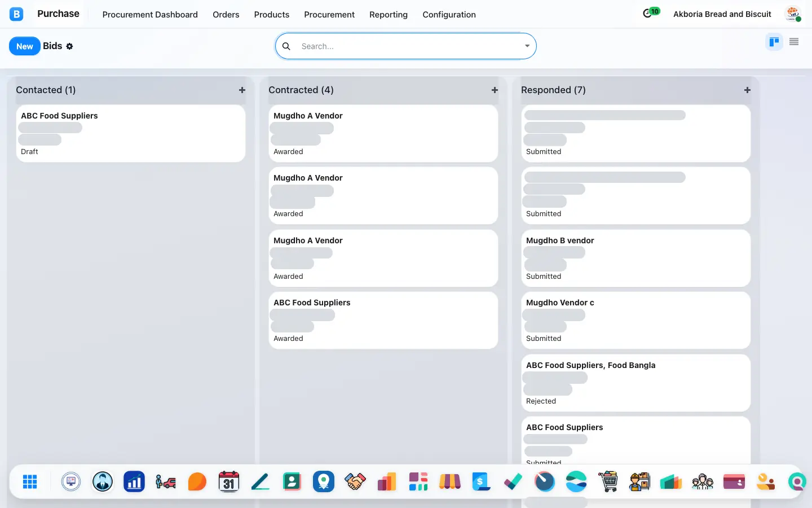Screen dimensions: 812x508
Task: Open the Configuration menu
Action: point(449,15)
